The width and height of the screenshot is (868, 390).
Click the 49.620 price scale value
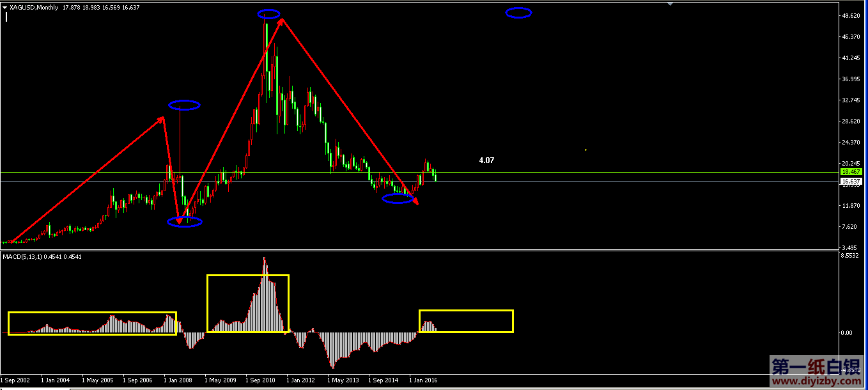pyautogui.click(x=849, y=16)
